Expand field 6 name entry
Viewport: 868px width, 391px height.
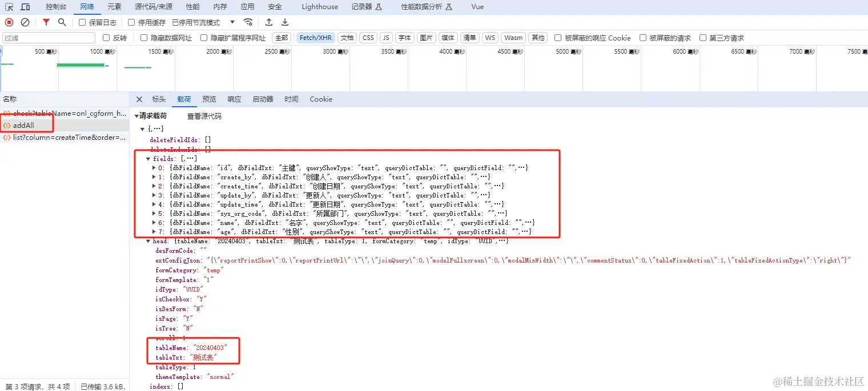[154, 223]
